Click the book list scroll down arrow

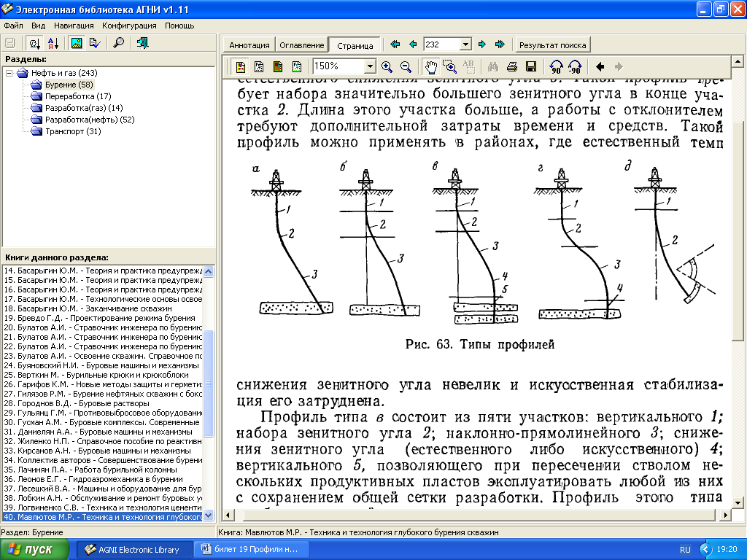[208, 516]
